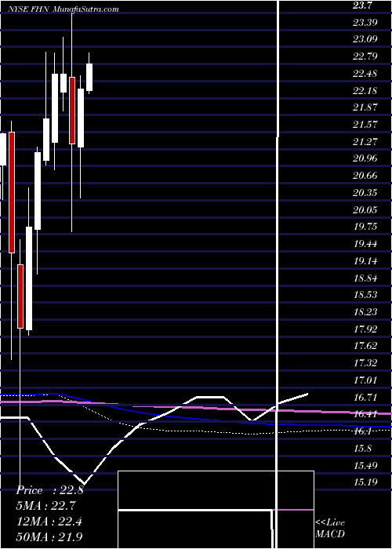This screenshot has width=392, height=549.
Task: Select the 18.53 price label
Action: click(365, 294)
